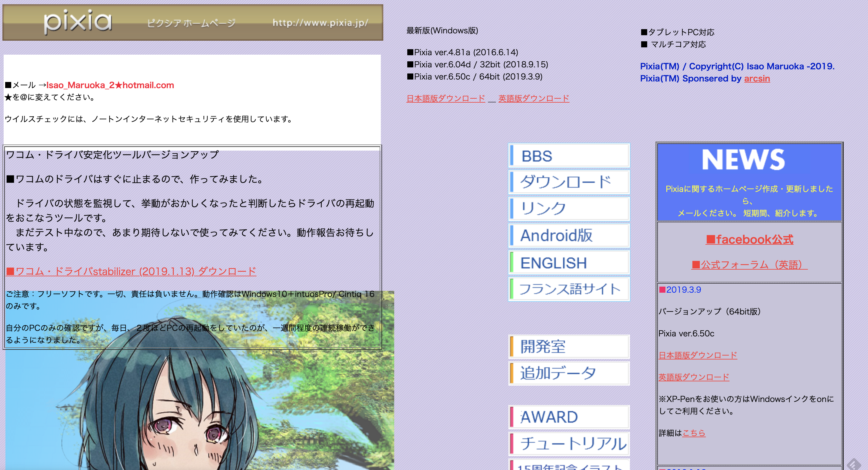Open the 公式フォーラム（英語） link
The width and height of the screenshot is (868, 470).
[749, 264]
